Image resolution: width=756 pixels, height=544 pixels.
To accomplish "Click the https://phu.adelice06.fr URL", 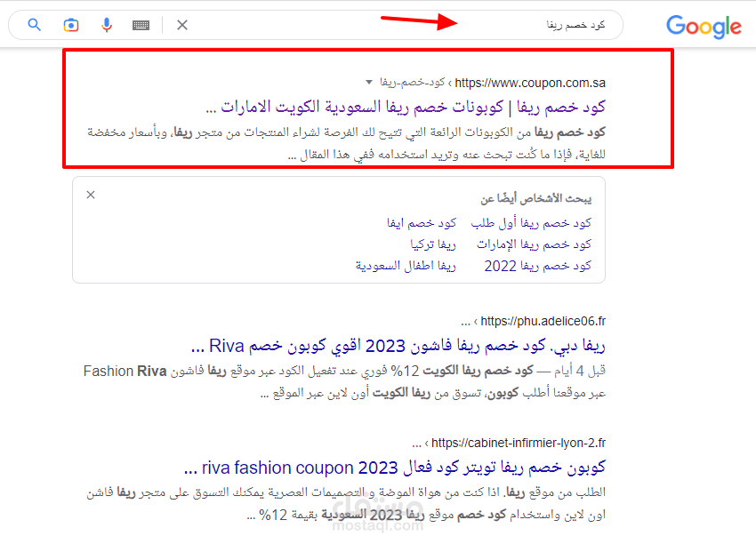I will click(x=543, y=322).
